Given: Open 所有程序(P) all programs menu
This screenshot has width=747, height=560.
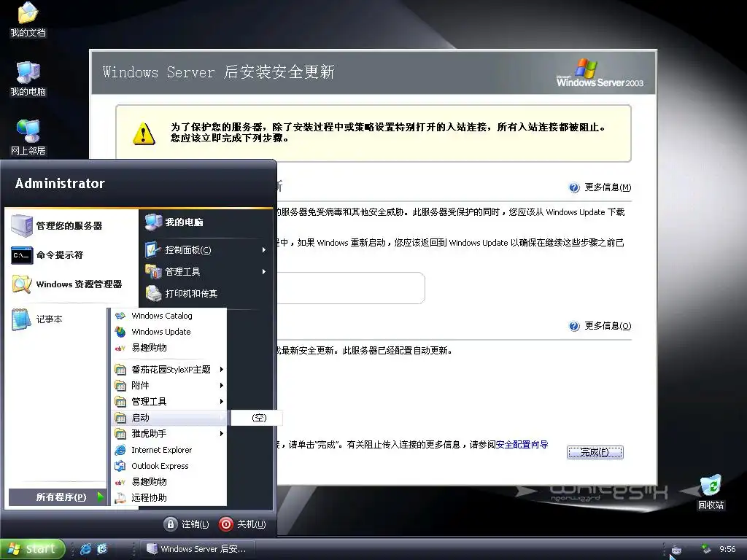Looking at the screenshot, I should pos(58,497).
